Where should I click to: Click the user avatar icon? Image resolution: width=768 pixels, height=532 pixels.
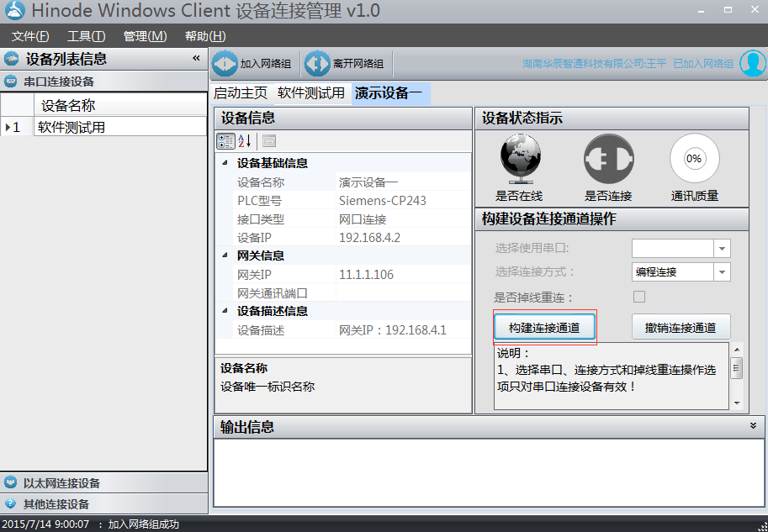pos(752,64)
